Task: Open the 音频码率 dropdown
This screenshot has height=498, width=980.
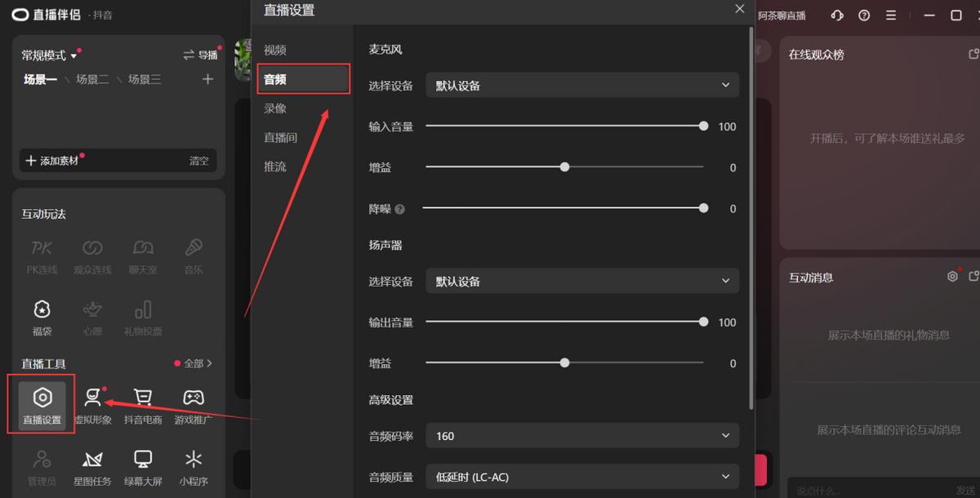Action: coord(582,436)
